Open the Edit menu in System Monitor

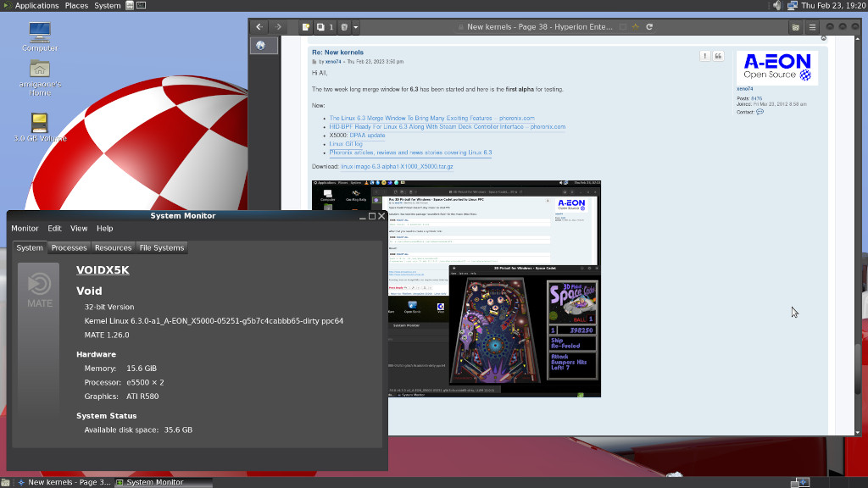pyautogui.click(x=54, y=229)
